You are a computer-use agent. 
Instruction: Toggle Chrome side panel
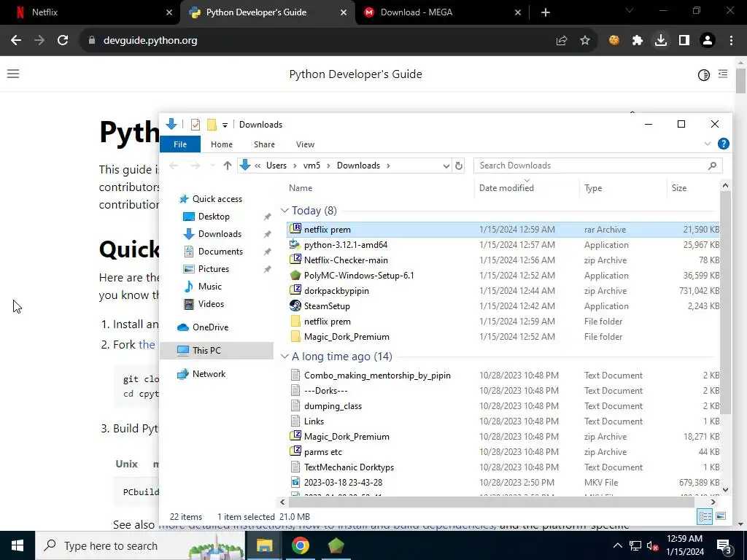click(x=684, y=41)
